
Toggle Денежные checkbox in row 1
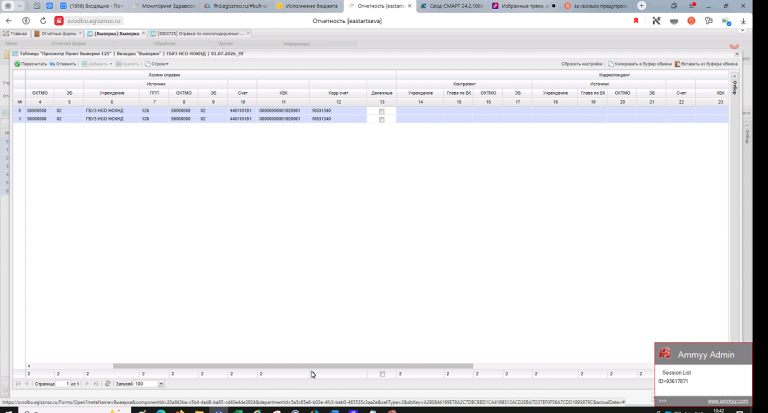[382, 119]
